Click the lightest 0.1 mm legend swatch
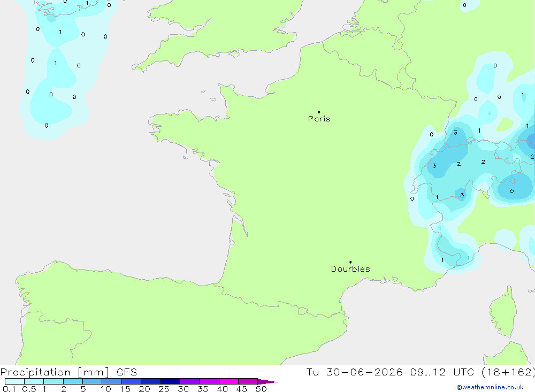The width and height of the screenshot is (535, 392). pyautogui.click(x=14, y=381)
